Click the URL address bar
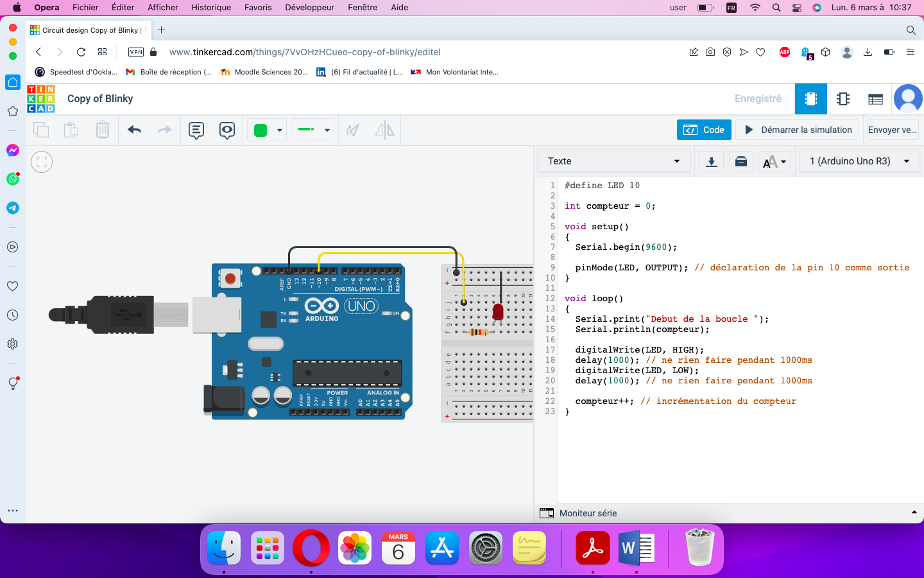Screen dimensions: 924x578 (x=305, y=52)
